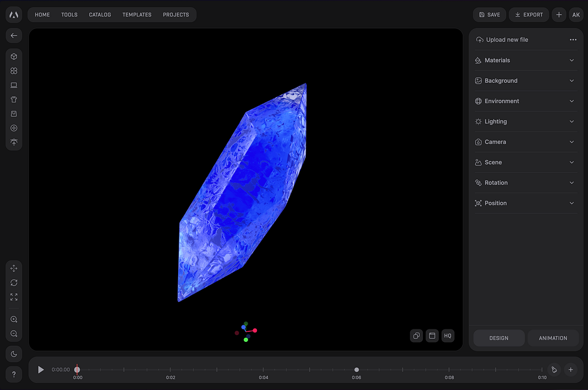Open the AK user profile avatar
The width and height of the screenshot is (588, 390).
[x=576, y=15]
